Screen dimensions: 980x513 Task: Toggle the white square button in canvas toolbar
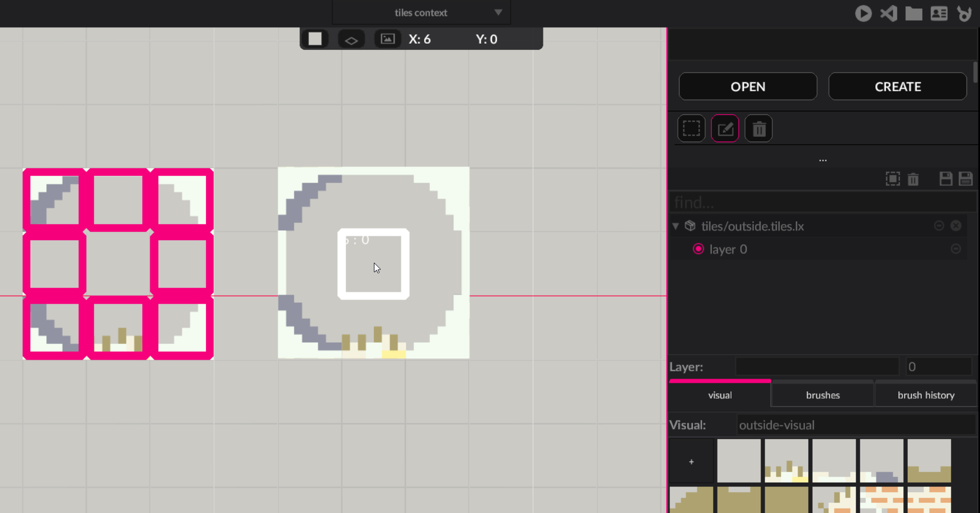[315, 39]
